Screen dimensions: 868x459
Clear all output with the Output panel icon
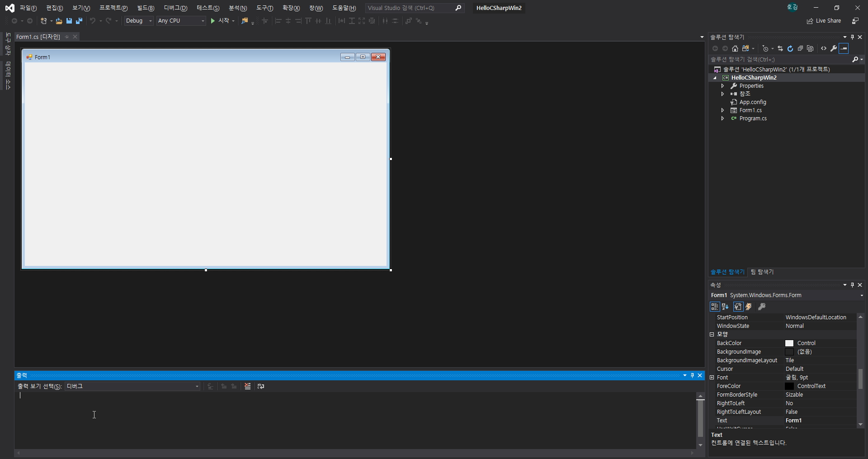[x=247, y=386]
